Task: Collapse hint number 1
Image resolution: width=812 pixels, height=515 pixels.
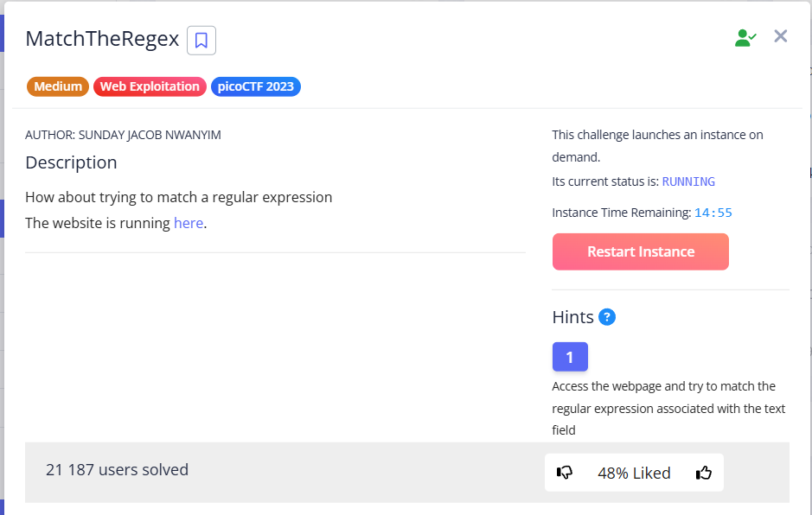Action: click(570, 357)
